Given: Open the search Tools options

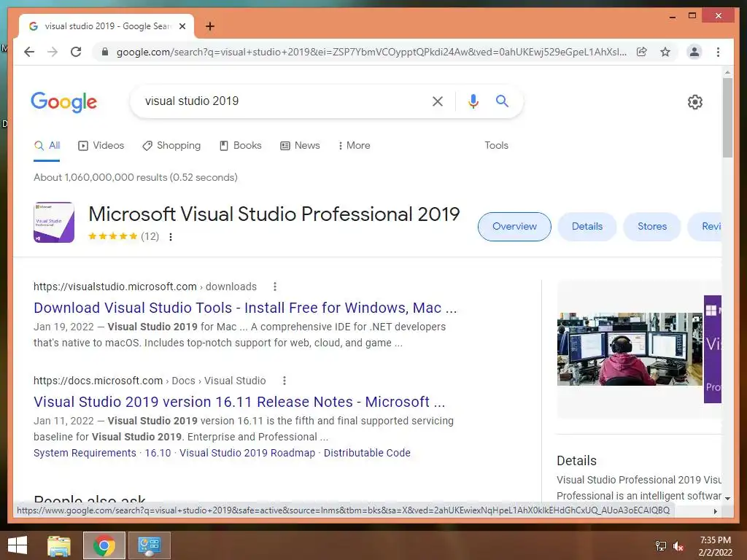Looking at the screenshot, I should click(496, 146).
